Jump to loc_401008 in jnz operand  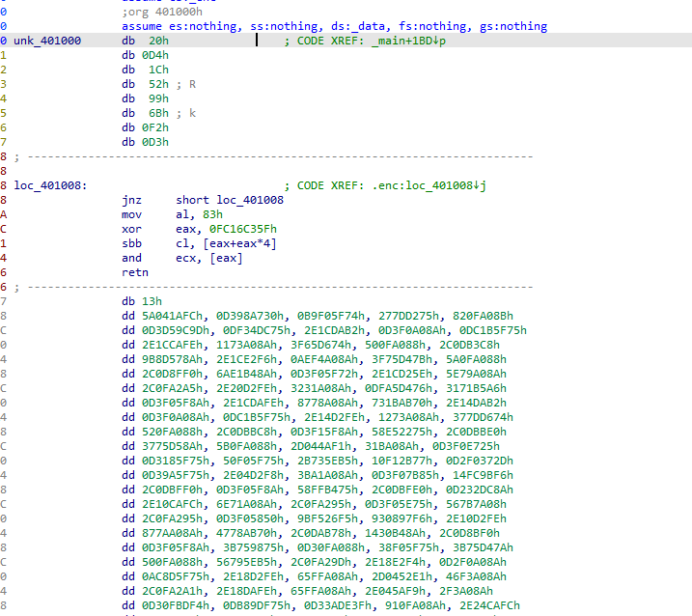[250, 200]
